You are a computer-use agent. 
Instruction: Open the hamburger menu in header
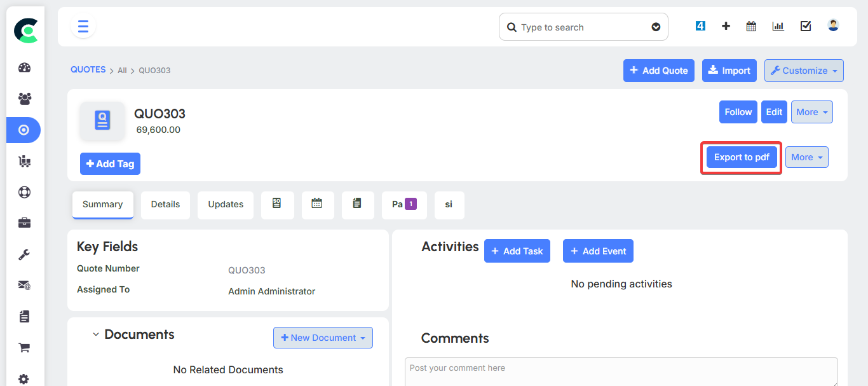pyautogui.click(x=83, y=27)
